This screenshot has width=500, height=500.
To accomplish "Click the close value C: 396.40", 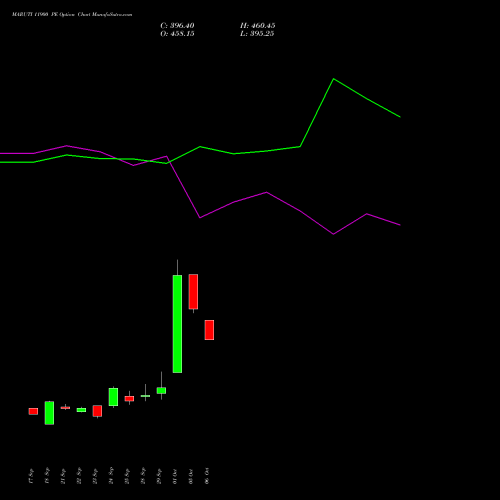I will 177,26.
